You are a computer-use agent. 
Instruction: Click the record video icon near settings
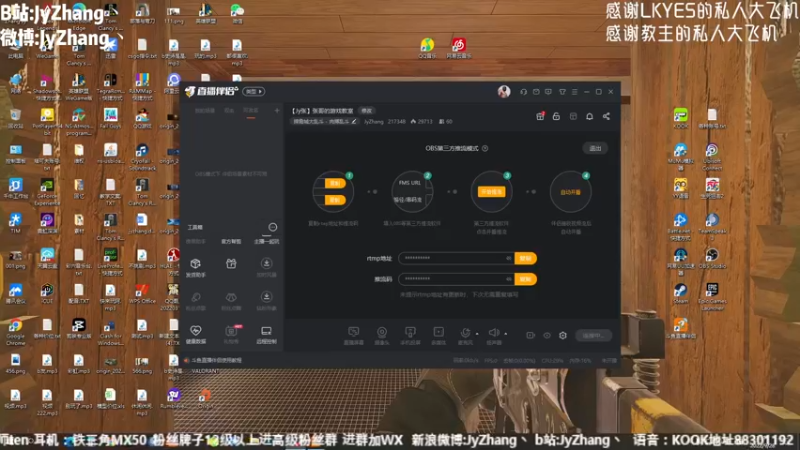531,335
